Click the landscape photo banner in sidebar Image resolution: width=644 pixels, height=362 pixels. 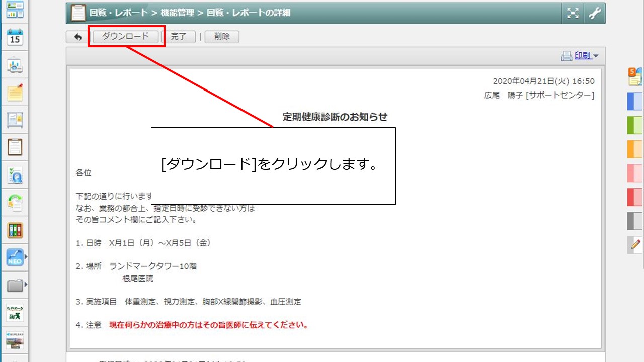click(15, 340)
